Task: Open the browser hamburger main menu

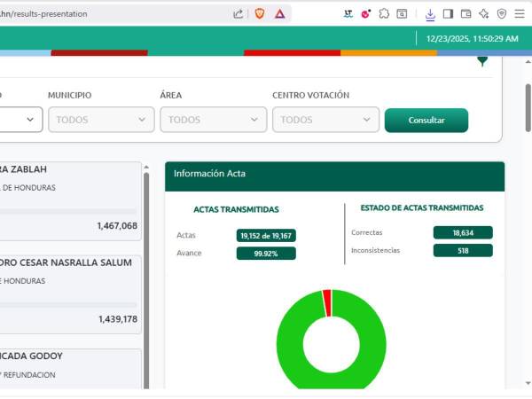Action: click(520, 14)
